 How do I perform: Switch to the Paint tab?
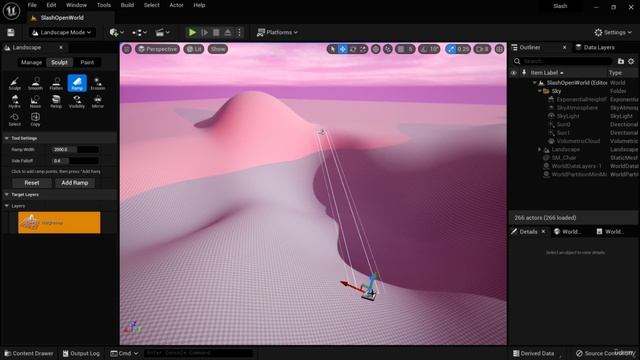tap(87, 62)
